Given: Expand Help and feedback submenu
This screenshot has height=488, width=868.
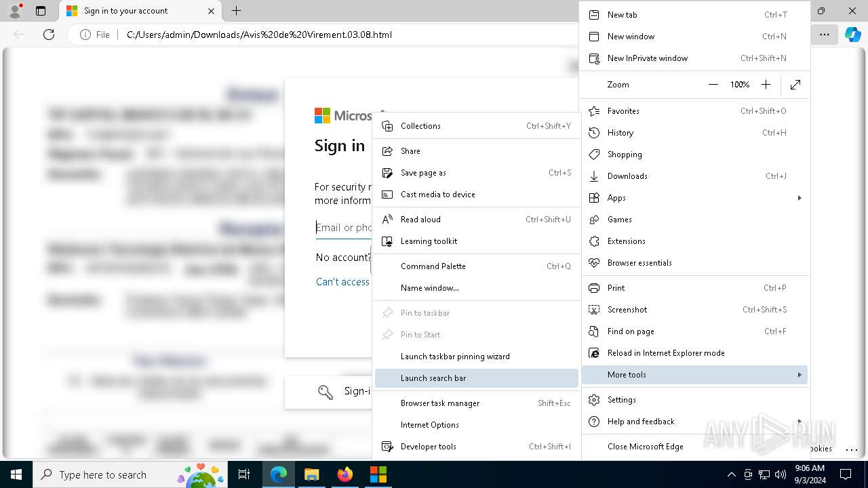Looking at the screenshot, I should pyautogui.click(x=695, y=422).
